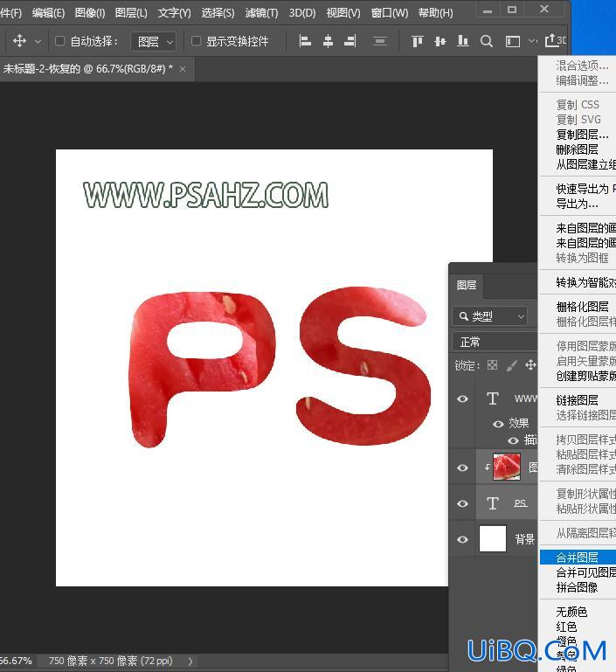Choose 红色 layer color label
This screenshot has height=672, width=616.
pos(578,627)
